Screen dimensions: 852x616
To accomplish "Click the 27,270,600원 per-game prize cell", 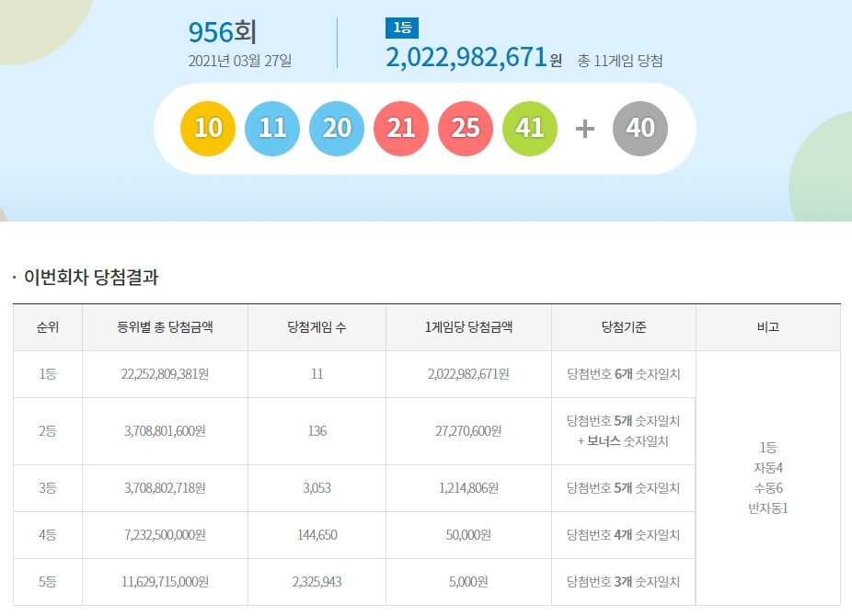I will pyautogui.click(x=468, y=431).
